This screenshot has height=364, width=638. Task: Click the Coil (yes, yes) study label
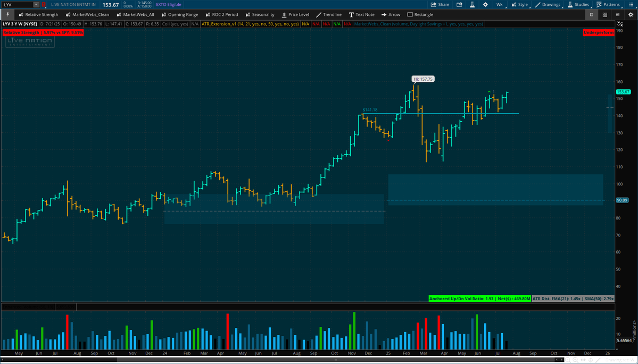click(x=175, y=24)
